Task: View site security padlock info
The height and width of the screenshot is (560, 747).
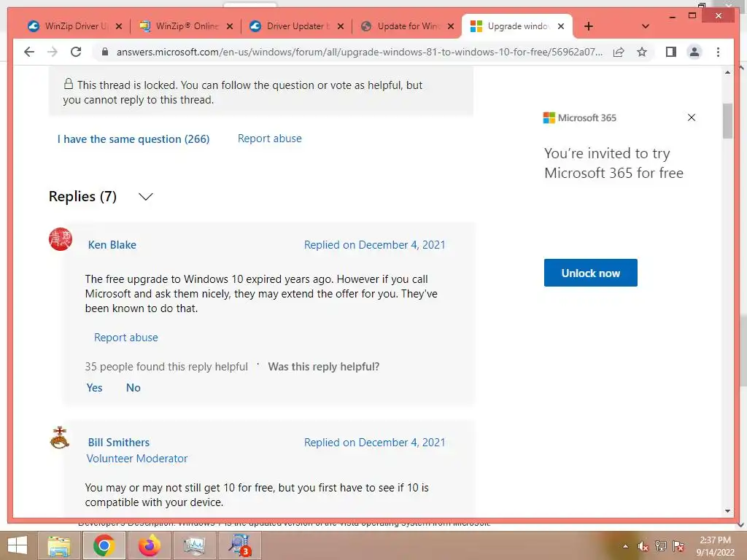Action: click(105, 52)
